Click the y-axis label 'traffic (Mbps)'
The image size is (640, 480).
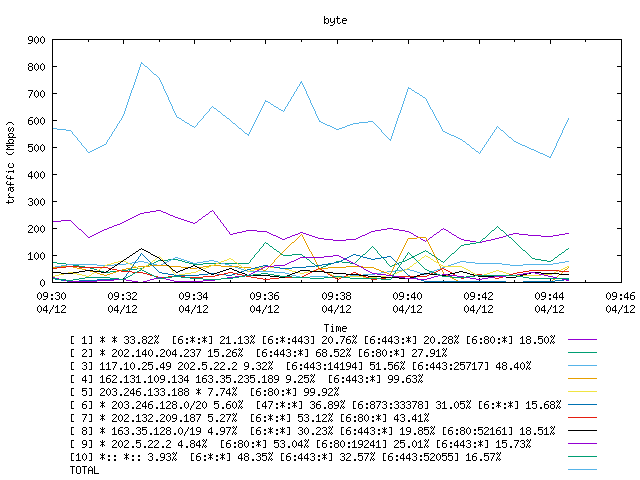coord(10,162)
